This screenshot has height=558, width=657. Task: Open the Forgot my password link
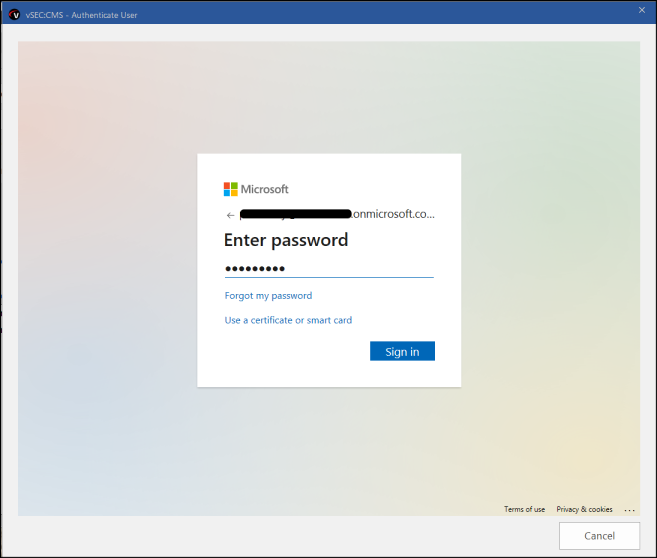click(x=269, y=296)
